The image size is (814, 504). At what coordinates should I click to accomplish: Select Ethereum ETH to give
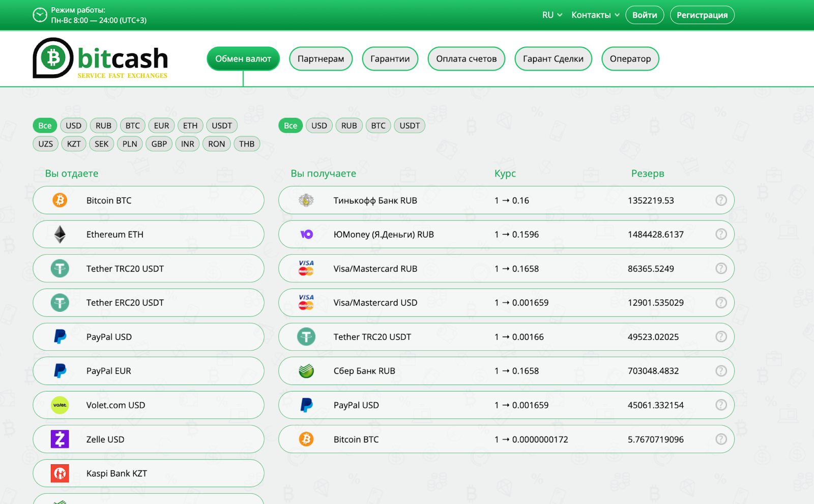coord(149,234)
